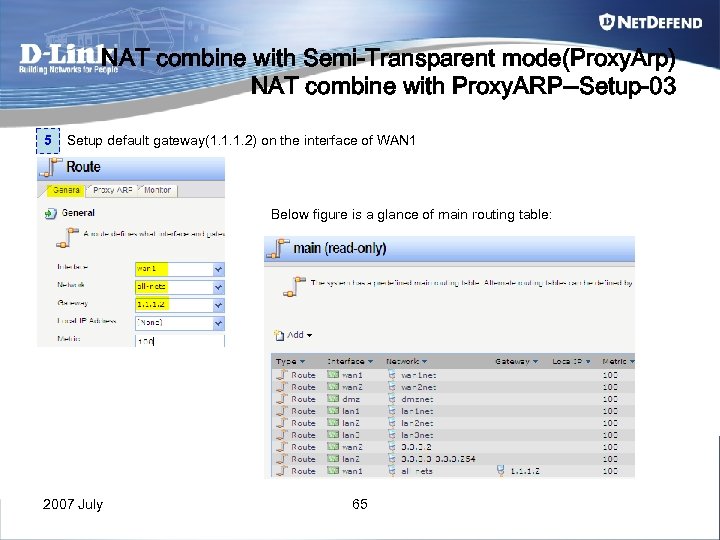
Task: Select the 3.3.3.3-3.3.3.254 network cell
Action: 438,459
